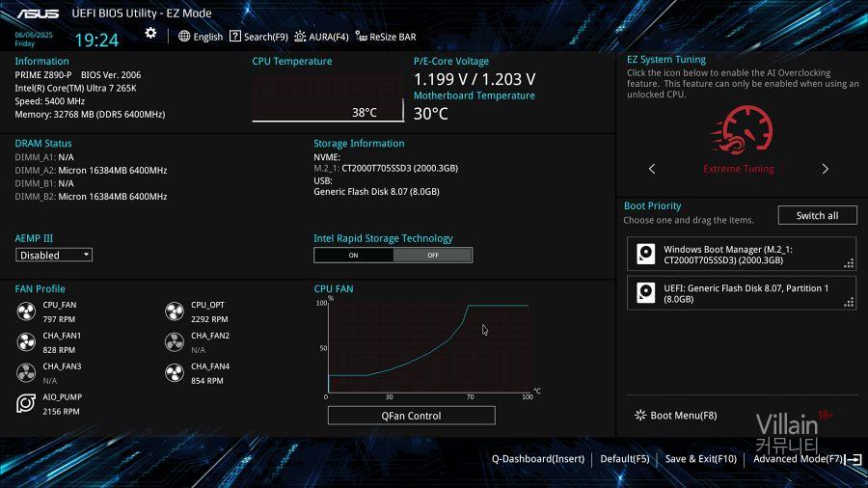
Task: Select the Windows Boot Manager disk icon
Action: tap(644, 254)
